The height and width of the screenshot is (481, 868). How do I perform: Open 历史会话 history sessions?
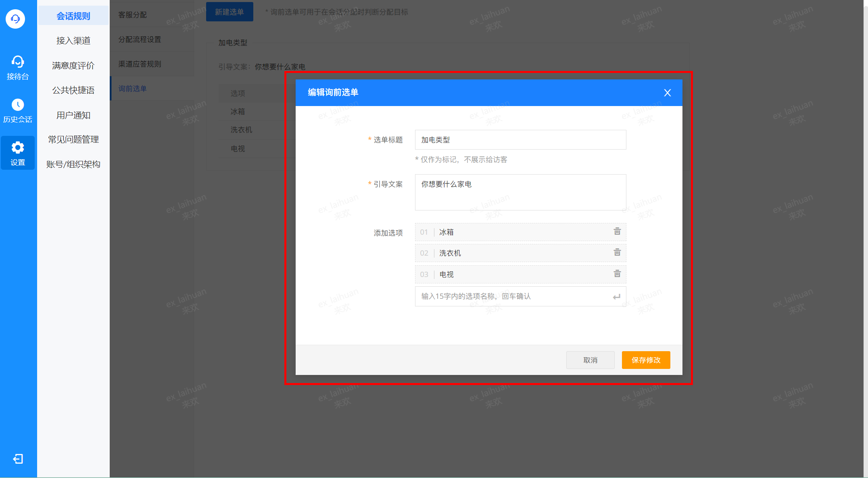[x=18, y=111]
